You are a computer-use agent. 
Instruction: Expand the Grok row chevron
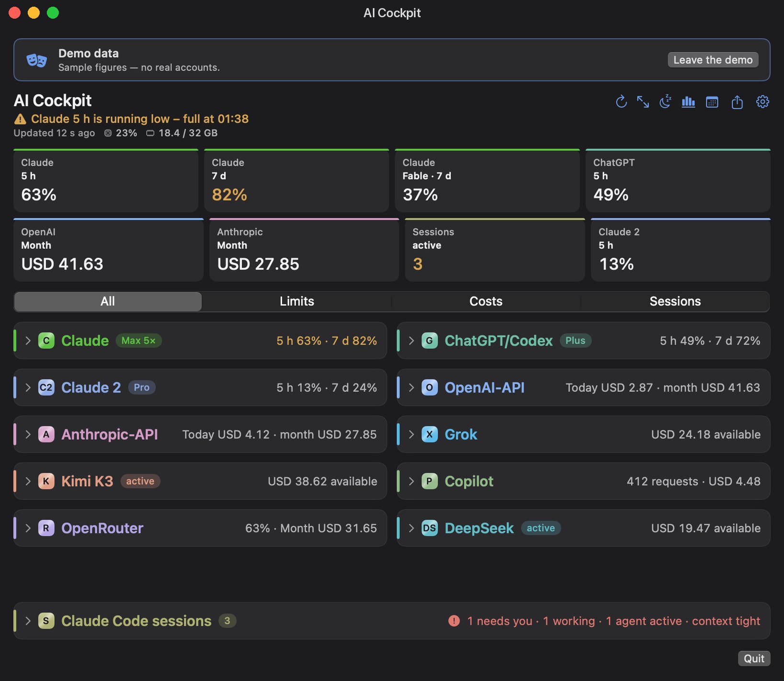[411, 434]
